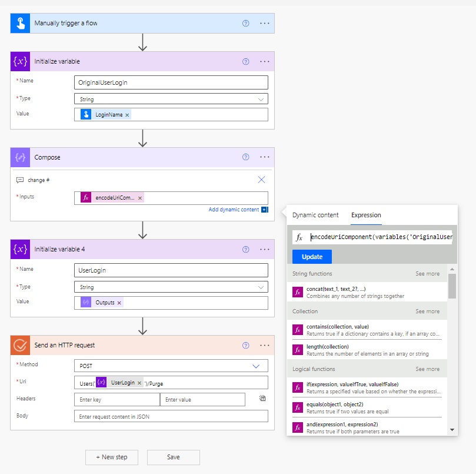This screenshot has height=474, width=476.
Task: Click help icon on Manually trigger a flow
Action: [x=246, y=23]
